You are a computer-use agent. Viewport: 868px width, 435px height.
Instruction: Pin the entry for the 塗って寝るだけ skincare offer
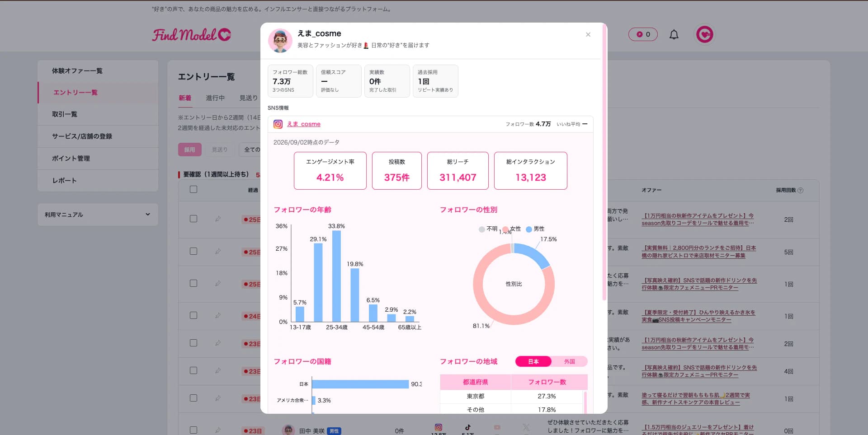218,398
